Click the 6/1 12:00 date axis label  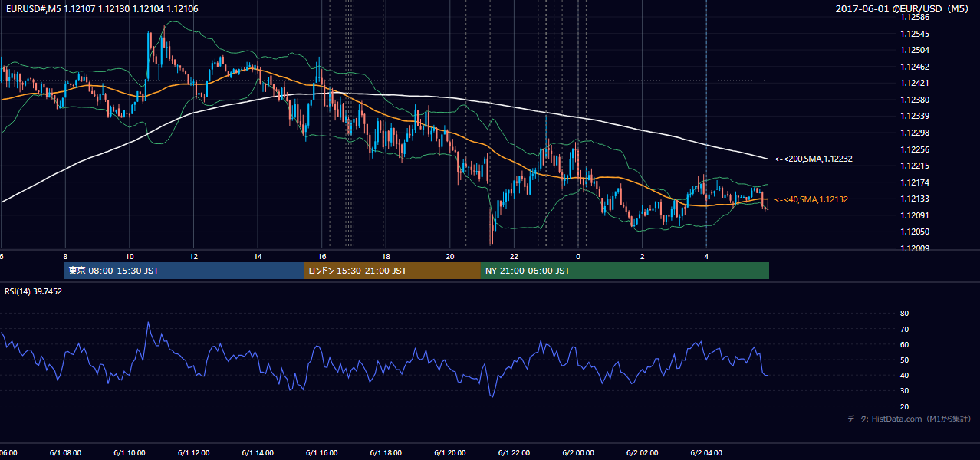(193, 453)
